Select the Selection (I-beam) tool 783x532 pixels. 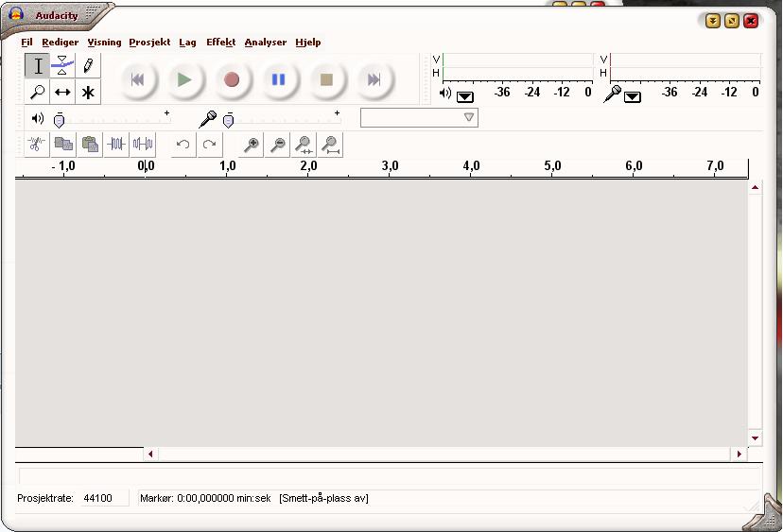click(38, 66)
